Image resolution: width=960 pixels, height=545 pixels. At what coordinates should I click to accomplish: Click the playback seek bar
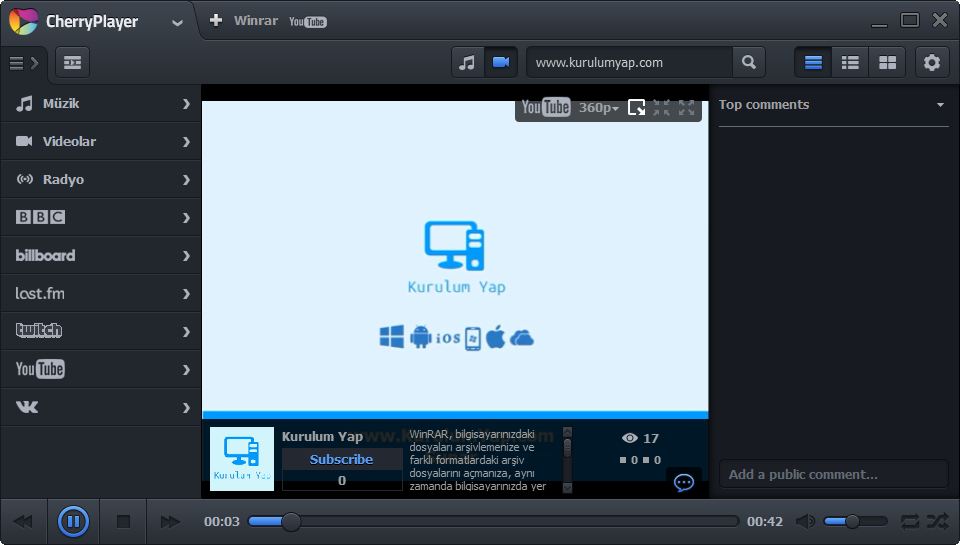[x=493, y=522]
